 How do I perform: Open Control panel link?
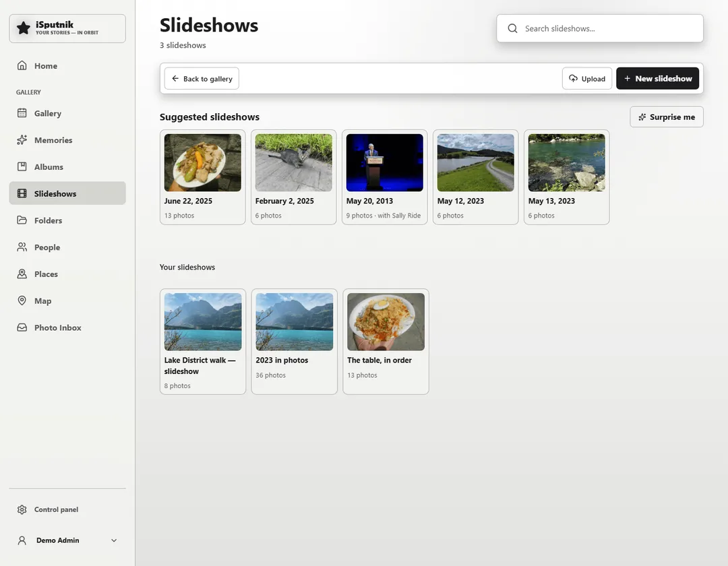point(67,509)
